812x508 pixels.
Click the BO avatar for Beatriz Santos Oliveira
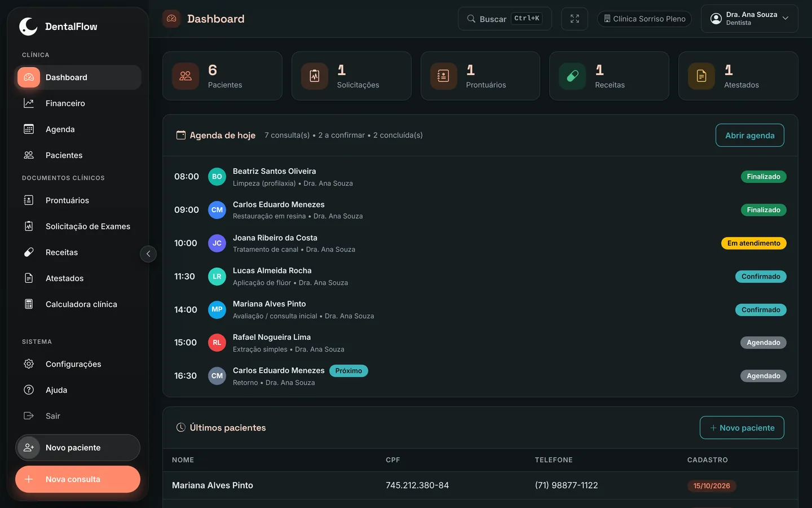[x=217, y=177]
